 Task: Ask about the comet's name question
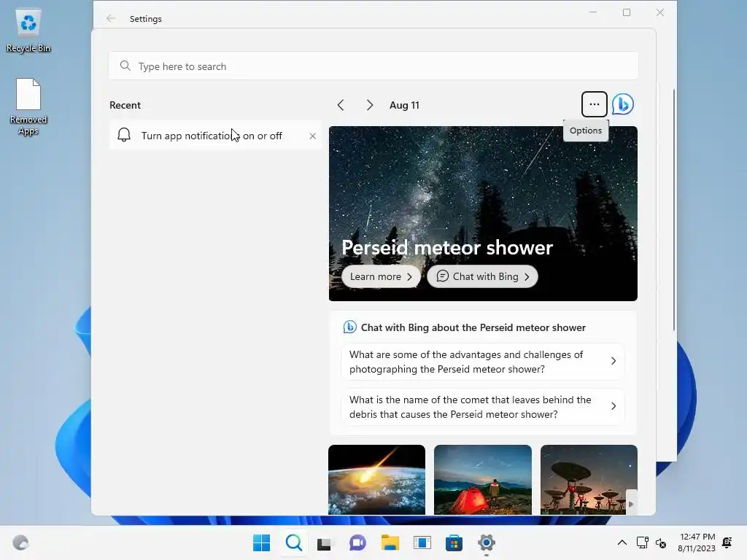(x=483, y=407)
